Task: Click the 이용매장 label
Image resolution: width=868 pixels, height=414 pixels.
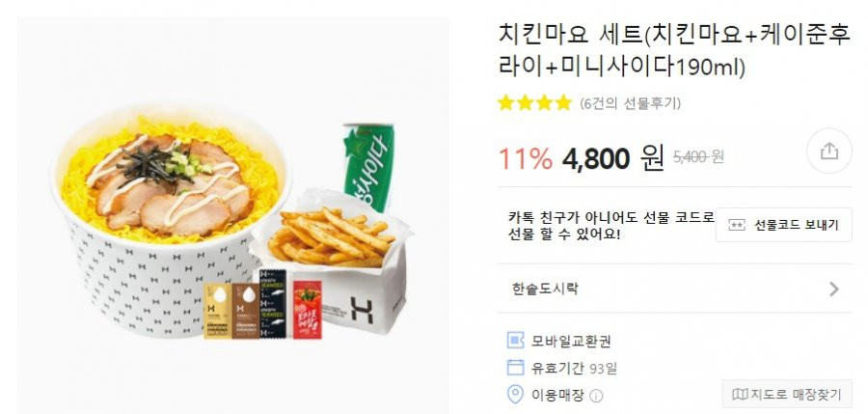Action: coord(557,395)
